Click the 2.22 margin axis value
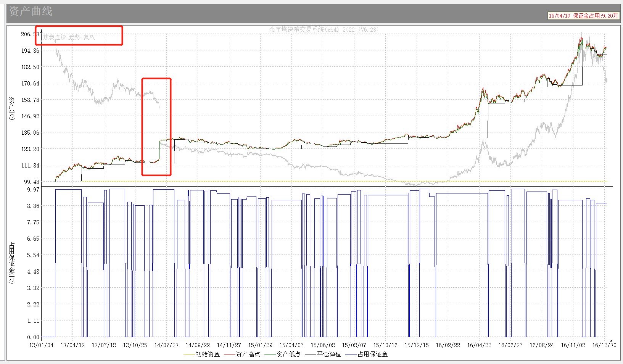 point(33,304)
